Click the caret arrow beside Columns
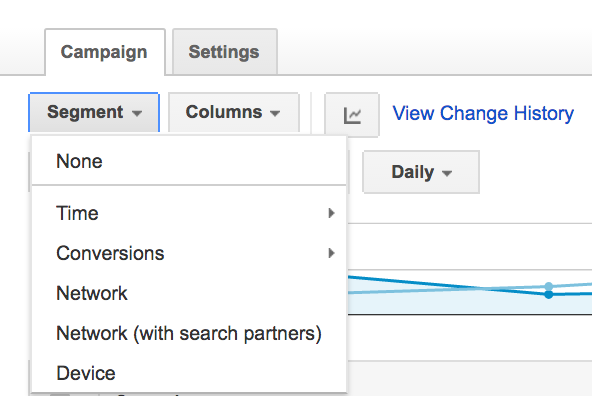Screen dimensions: 592x396 275,113
